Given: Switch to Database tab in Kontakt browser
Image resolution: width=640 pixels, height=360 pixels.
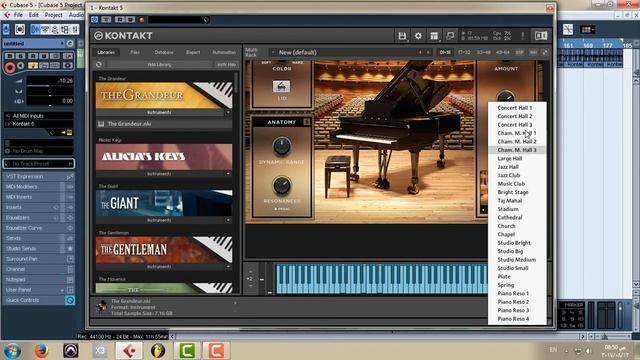Looking at the screenshot, I should click(164, 53).
